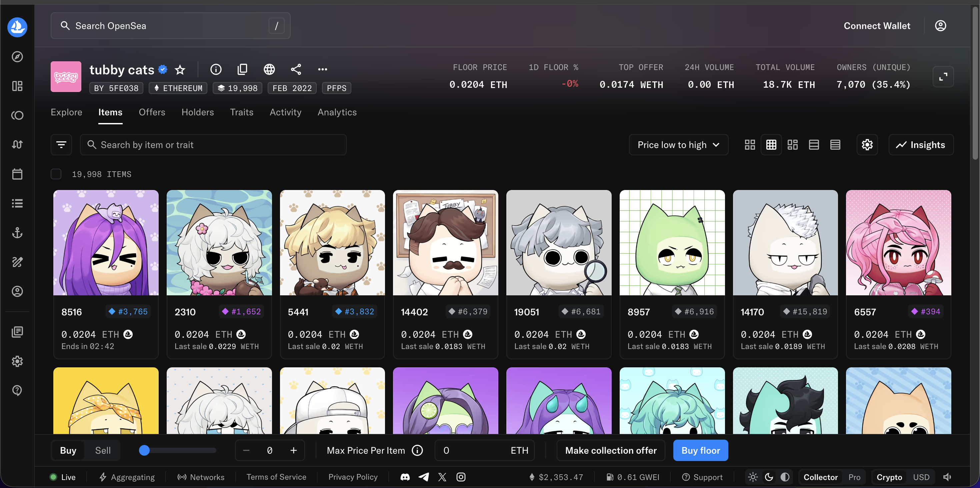Click the Connect Wallet button
Image resolution: width=980 pixels, height=488 pixels.
point(877,26)
